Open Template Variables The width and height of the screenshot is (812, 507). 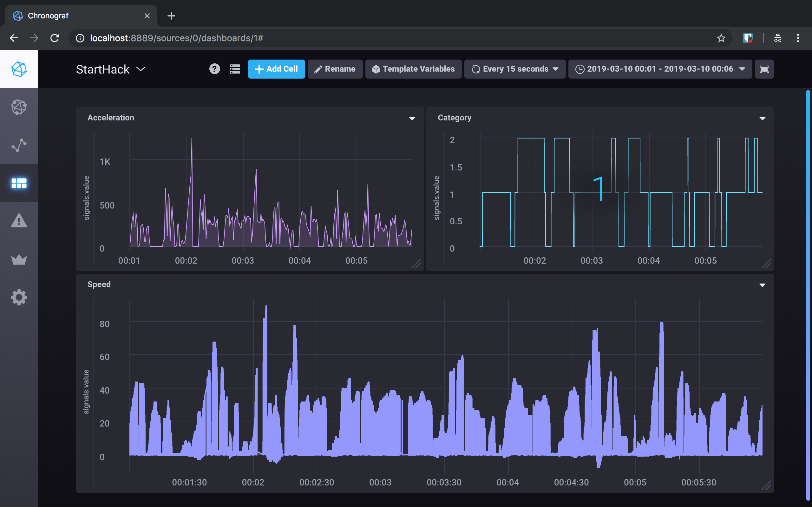point(413,69)
